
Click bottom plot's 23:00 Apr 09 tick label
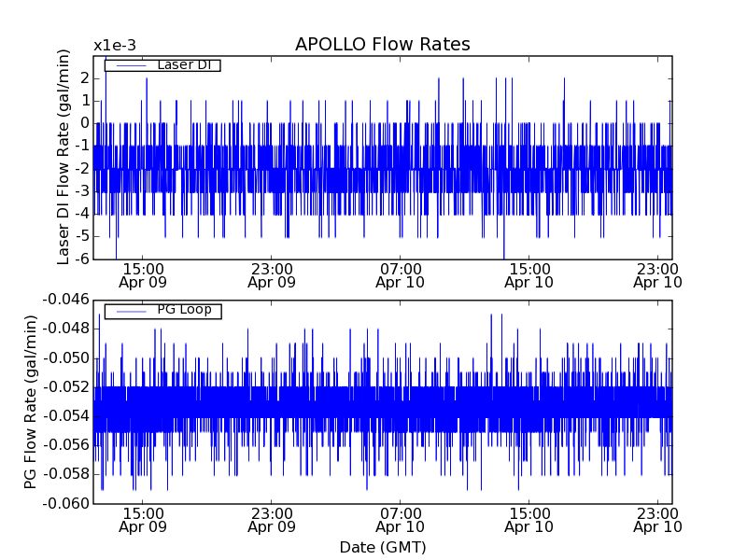pyautogui.click(x=272, y=520)
